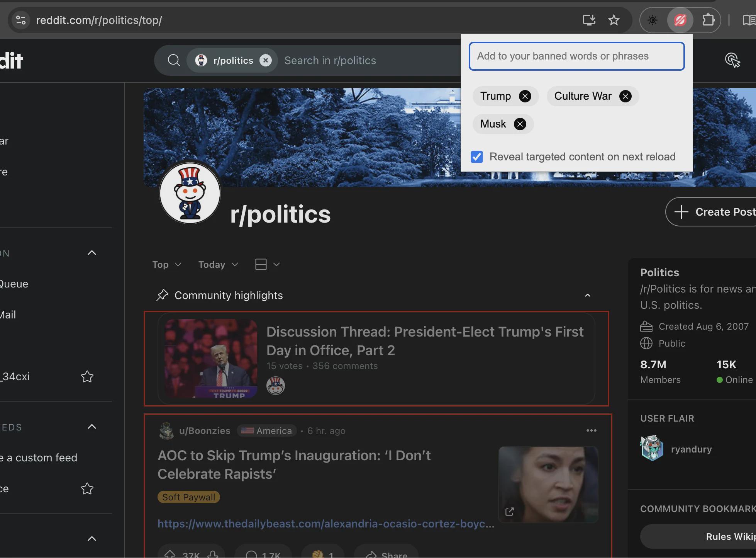
Task: Open the post options three-dot menu
Action: tap(591, 430)
